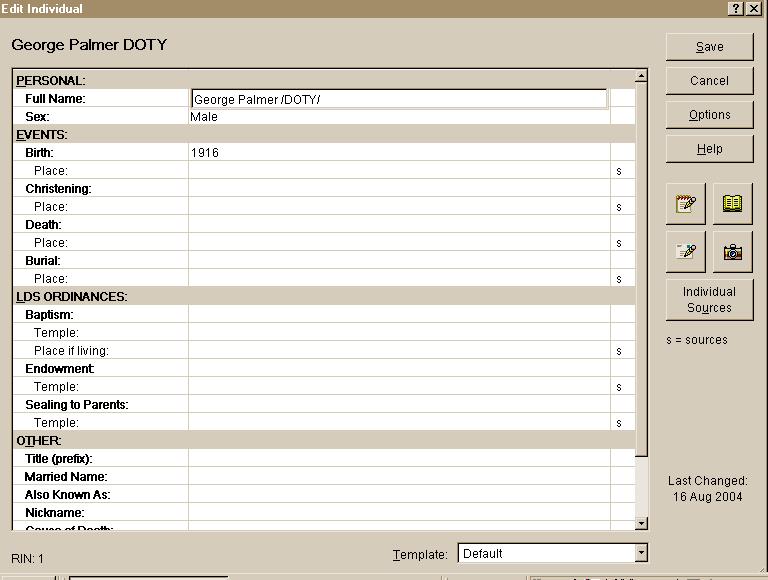Click the Married Name field
768x580 pixels.
[x=399, y=477]
